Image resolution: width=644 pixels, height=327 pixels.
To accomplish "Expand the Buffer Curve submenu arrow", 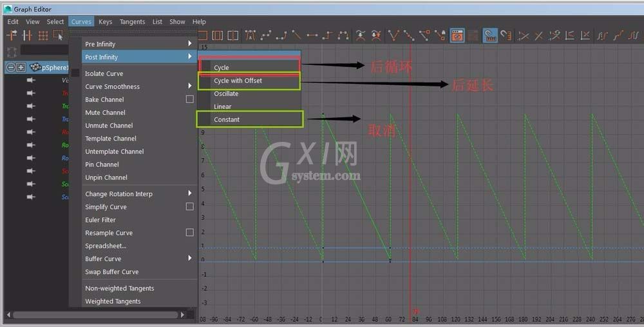I will [190, 258].
